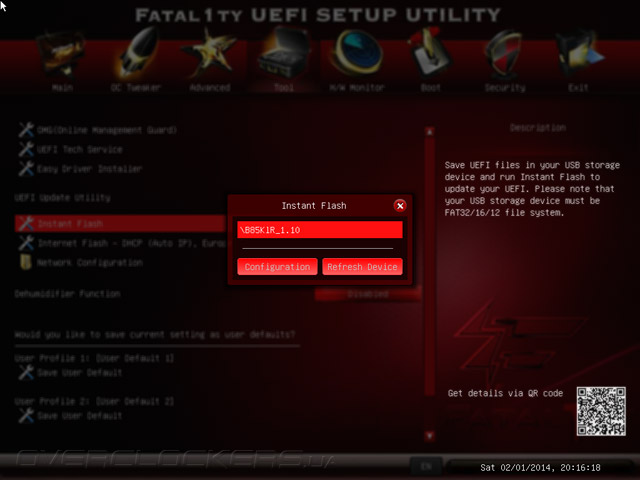Viewport: 640px width, 480px height.
Task: Click the date and time display
Action: (540, 467)
